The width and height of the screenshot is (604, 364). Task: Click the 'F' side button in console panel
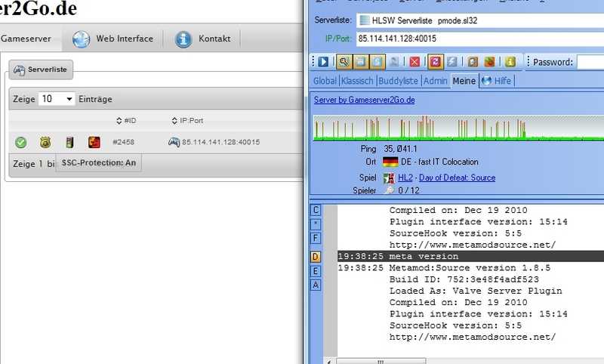pos(316,238)
